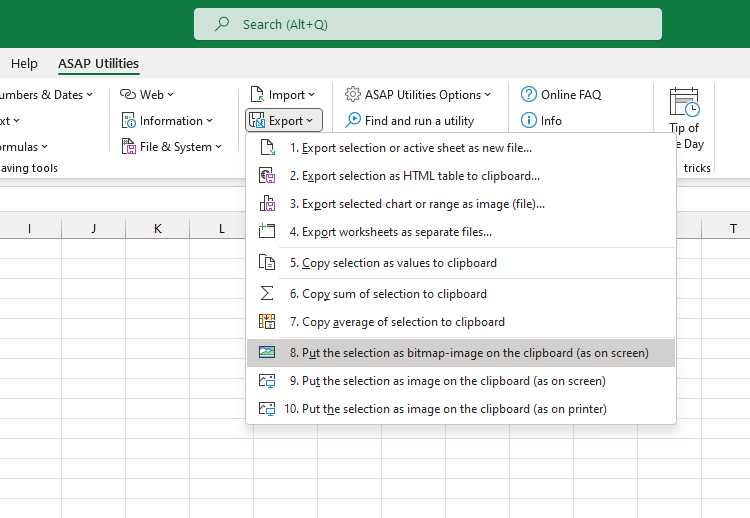Click the Search (Alt+Q) input box
The width and height of the screenshot is (750, 518).
pos(428,24)
